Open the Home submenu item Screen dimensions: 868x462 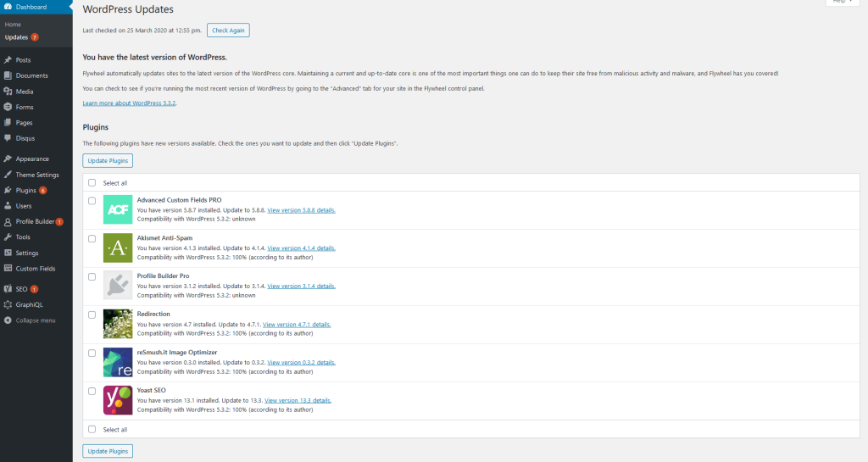pyautogui.click(x=13, y=25)
